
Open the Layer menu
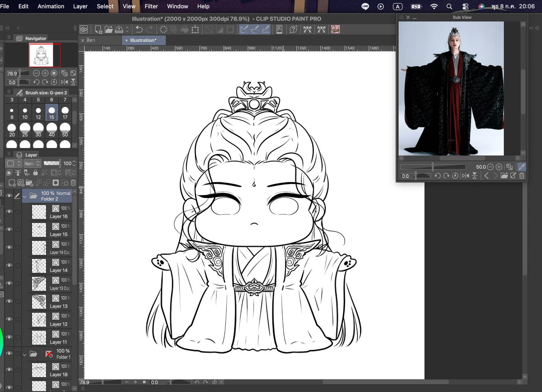point(80,6)
